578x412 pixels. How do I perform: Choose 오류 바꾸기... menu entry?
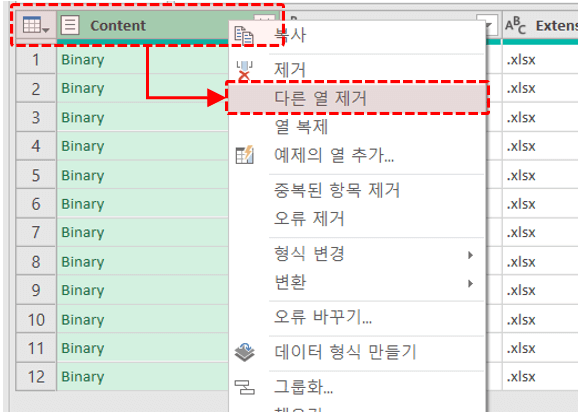pyautogui.click(x=323, y=317)
